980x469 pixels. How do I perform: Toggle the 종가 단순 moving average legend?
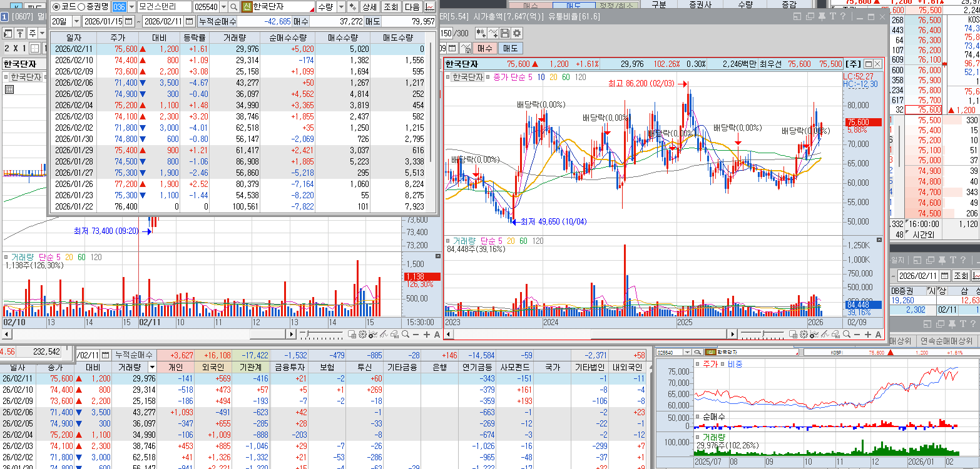pos(513,77)
